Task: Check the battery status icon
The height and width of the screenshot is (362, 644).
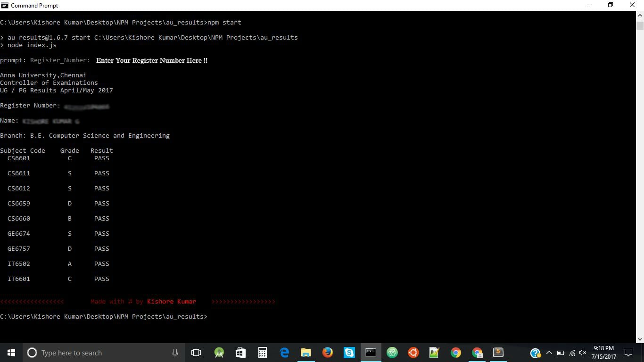Action: 561,353
